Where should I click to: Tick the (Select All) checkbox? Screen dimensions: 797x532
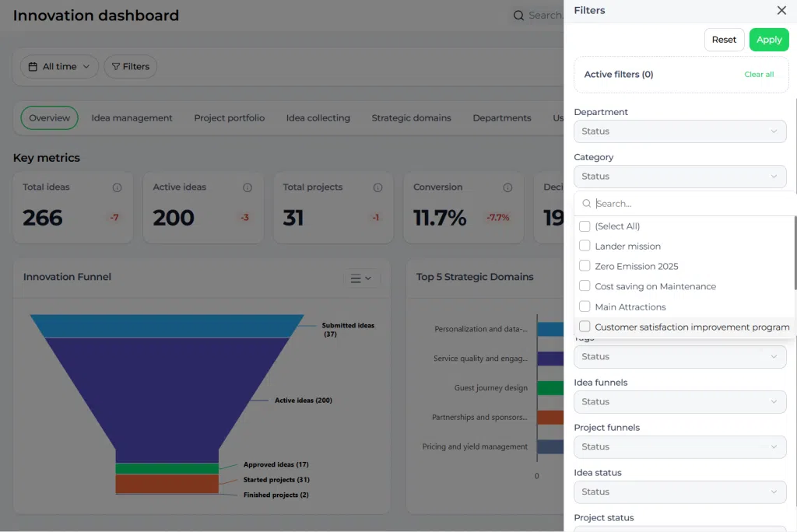pyautogui.click(x=585, y=226)
